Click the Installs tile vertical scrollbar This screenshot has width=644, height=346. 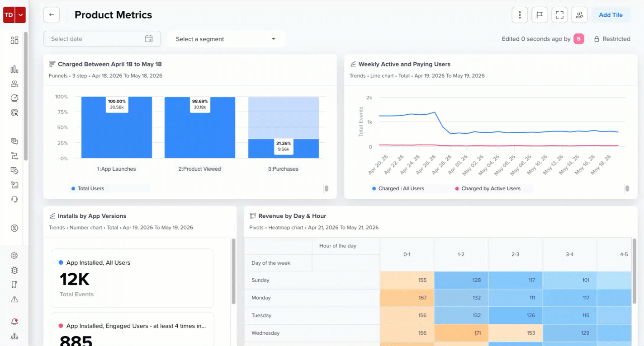coord(234,271)
